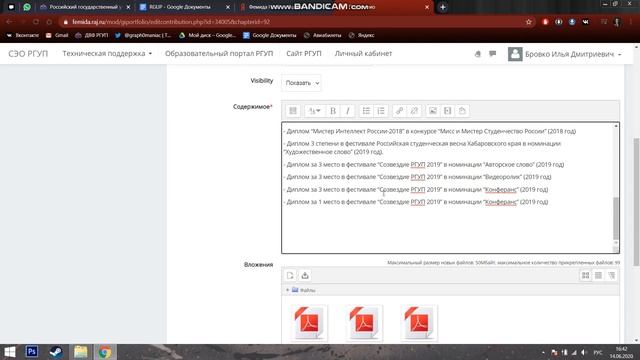Click the page's main vertical scrollbar
640x360 pixels.
tap(636, 202)
